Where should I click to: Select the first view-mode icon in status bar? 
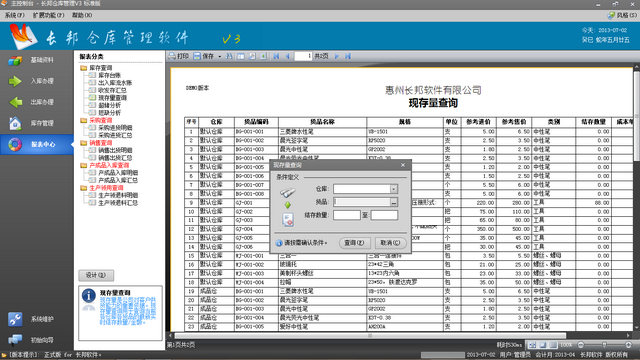coord(532,345)
